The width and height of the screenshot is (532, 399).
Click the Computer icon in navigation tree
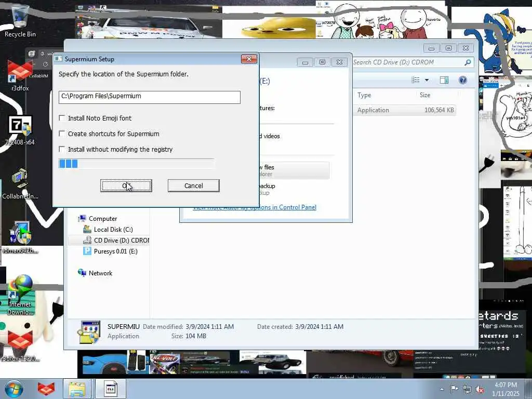pyautogui.click(x=82, y=219)
